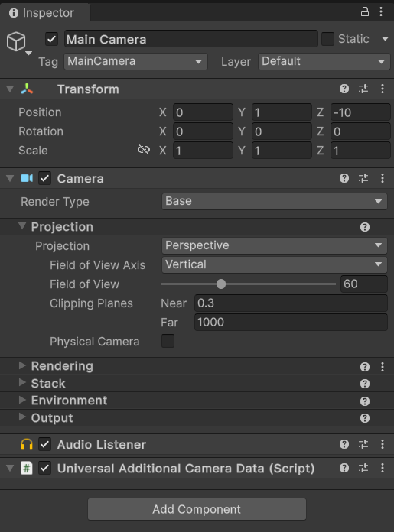
Task: Open Transform presets slider icon
Action: 363,89
